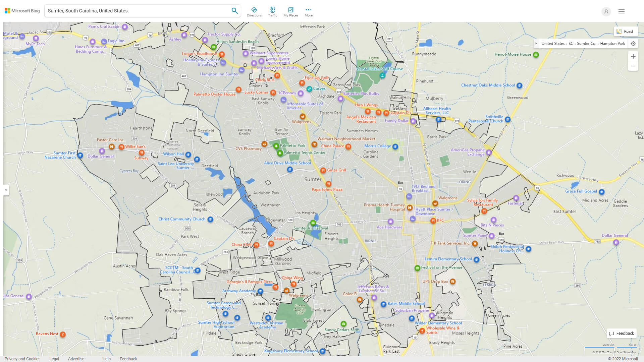Switch map style via Road button
Screen dimensions: 644x362
click(x=625, y=32)
